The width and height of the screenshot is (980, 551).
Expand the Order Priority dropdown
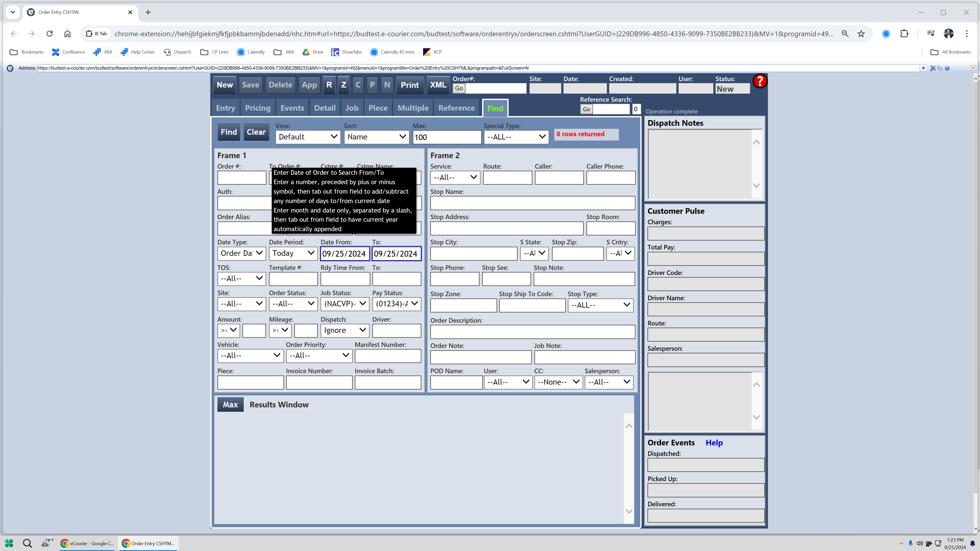click(x=319, y=356)
